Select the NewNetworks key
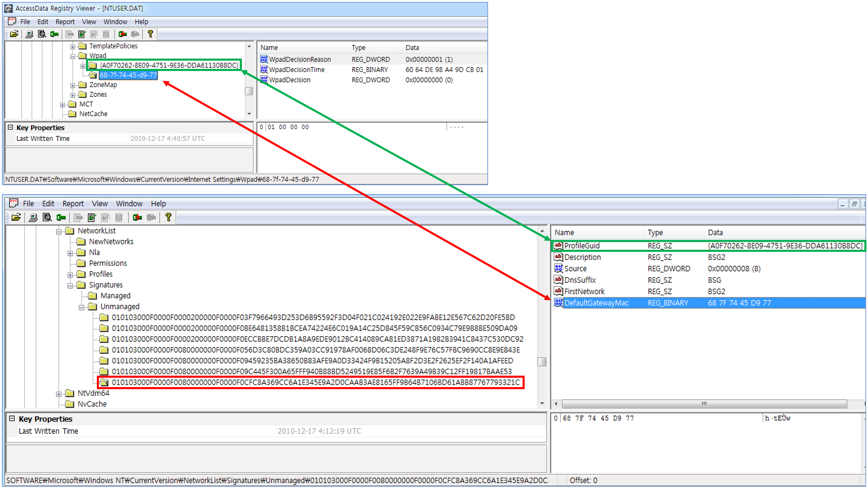Viewport: 868px width, 489px height. (x=111, y=242)
